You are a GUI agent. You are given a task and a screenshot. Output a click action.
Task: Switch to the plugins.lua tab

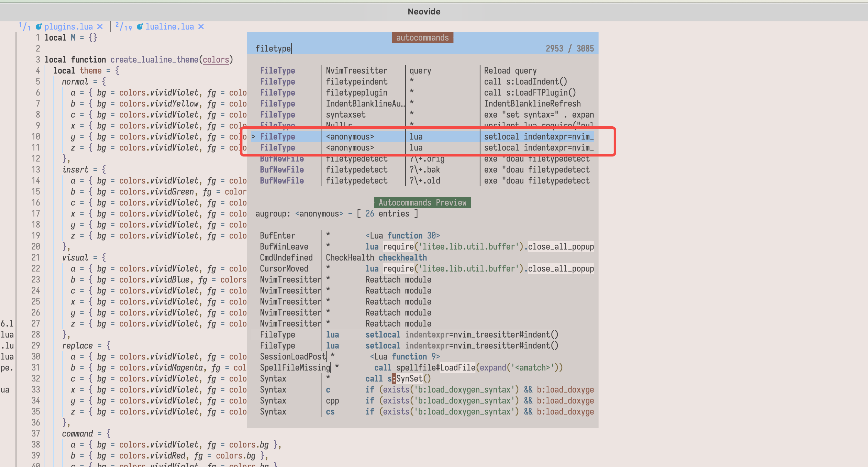[x=68, y=27]
